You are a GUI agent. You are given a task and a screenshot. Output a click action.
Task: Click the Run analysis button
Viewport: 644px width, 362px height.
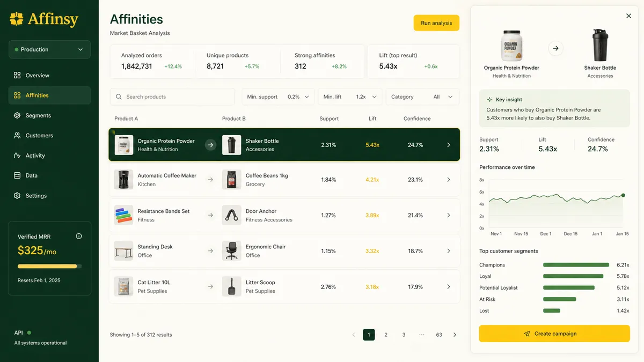point(436,23)
